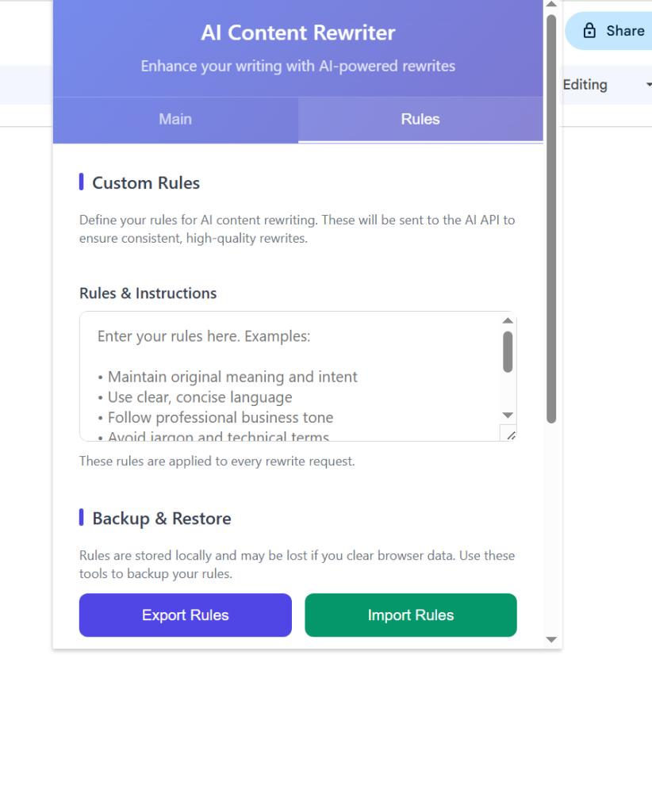
Task: Click the AI Content Rewriter title
Action: pos(297,33)
